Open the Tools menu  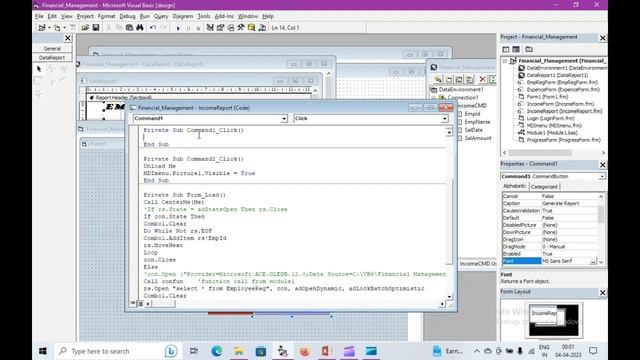coord(204,16)
